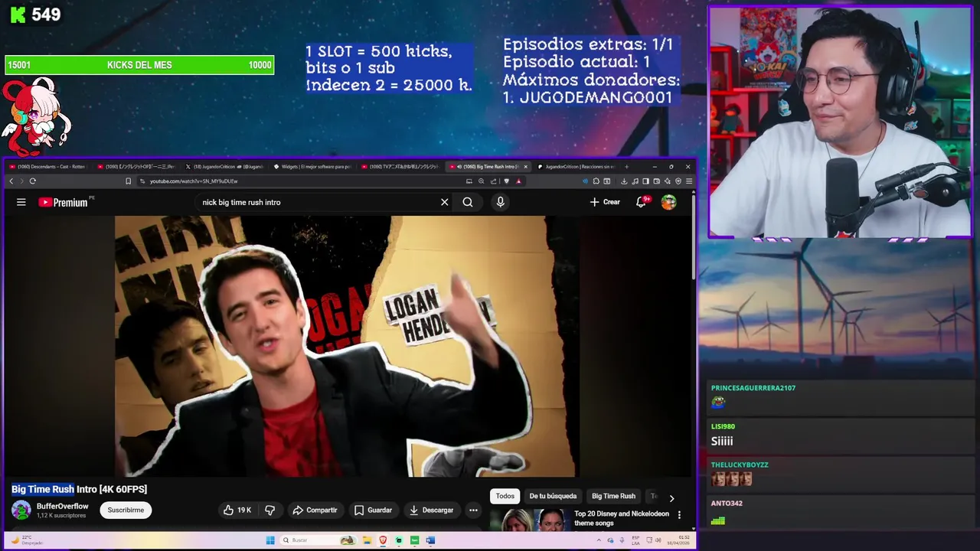This screenshot has height=551, width=980.
Task: Open BufferOverflow channel avatar
Action: [21, 510]
